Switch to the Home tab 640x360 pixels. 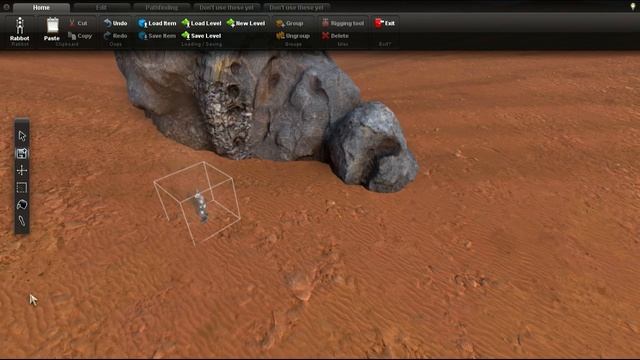pyautogui.click(x=41, y=7)
